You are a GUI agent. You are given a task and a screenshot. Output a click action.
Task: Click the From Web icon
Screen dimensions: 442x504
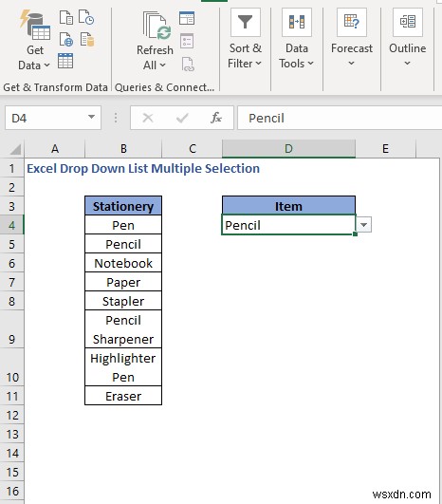pyautogui.click(x=66, y=40)
